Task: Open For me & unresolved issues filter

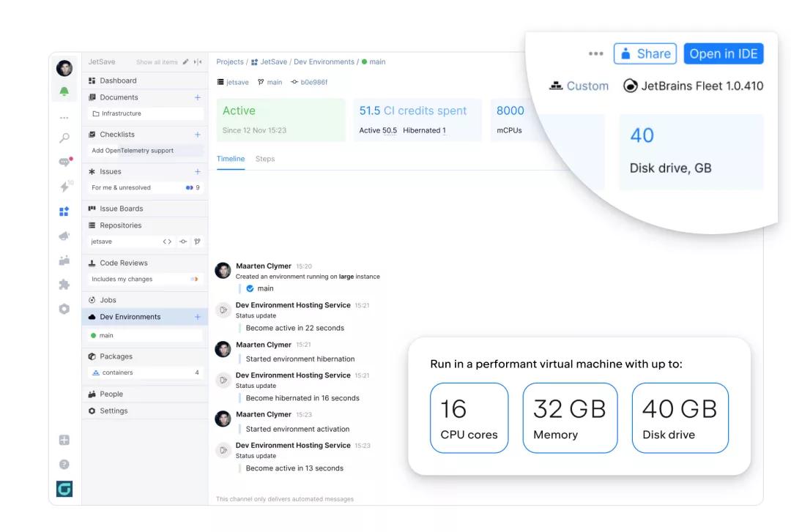Action: pyautogui.click(x=145, y=187)
